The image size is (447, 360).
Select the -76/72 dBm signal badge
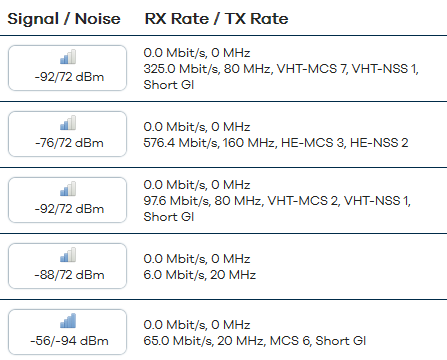[x=67, y=134]
